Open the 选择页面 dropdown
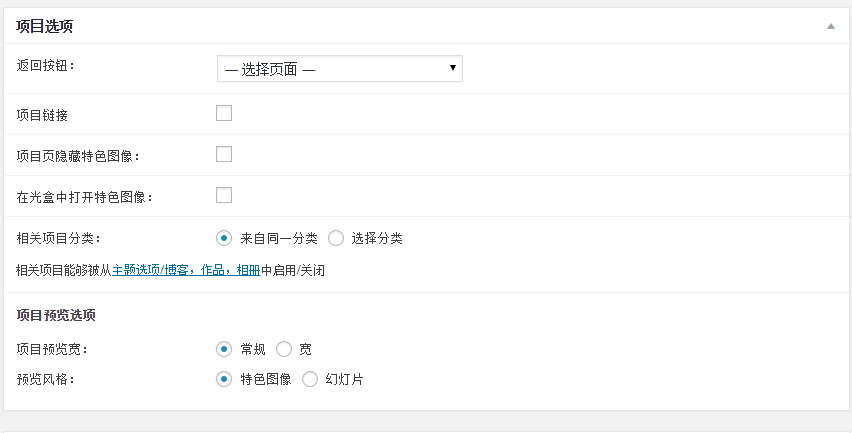 coord(339,68)
